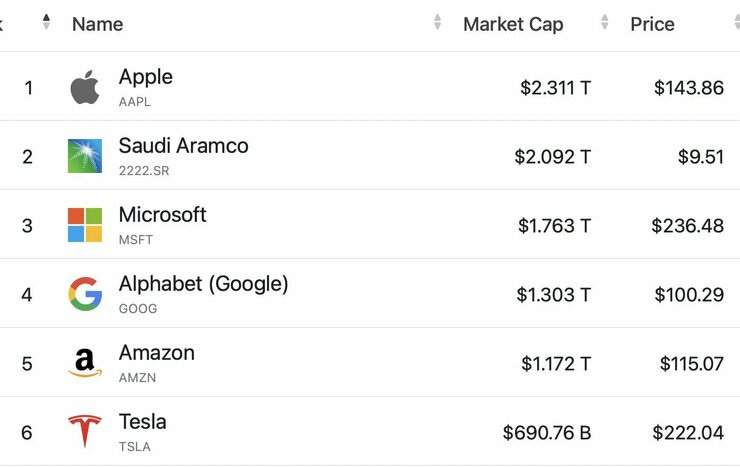Click the TSLA ticker symbol
Image resolution: width=740 pixels, height=467 pixels.
135,446
